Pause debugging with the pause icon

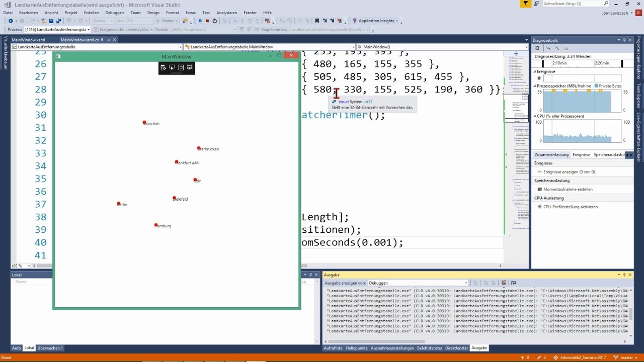point(200,21)
